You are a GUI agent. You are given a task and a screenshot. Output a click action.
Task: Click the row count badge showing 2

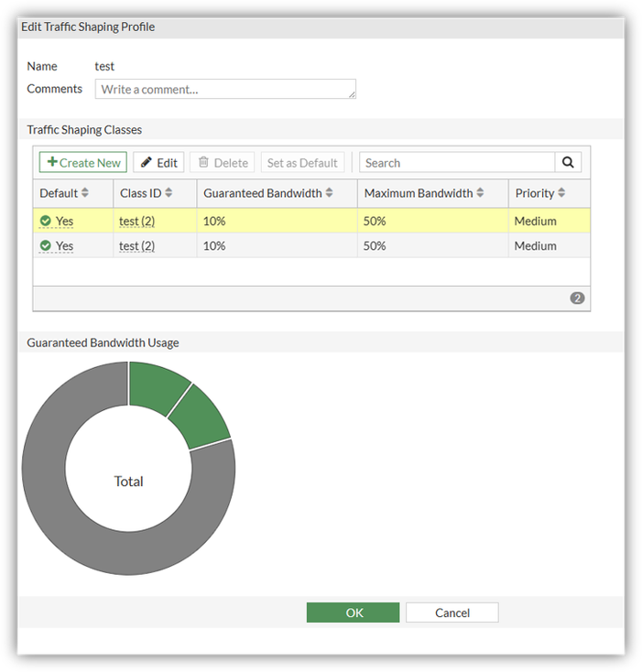(577, 298)
